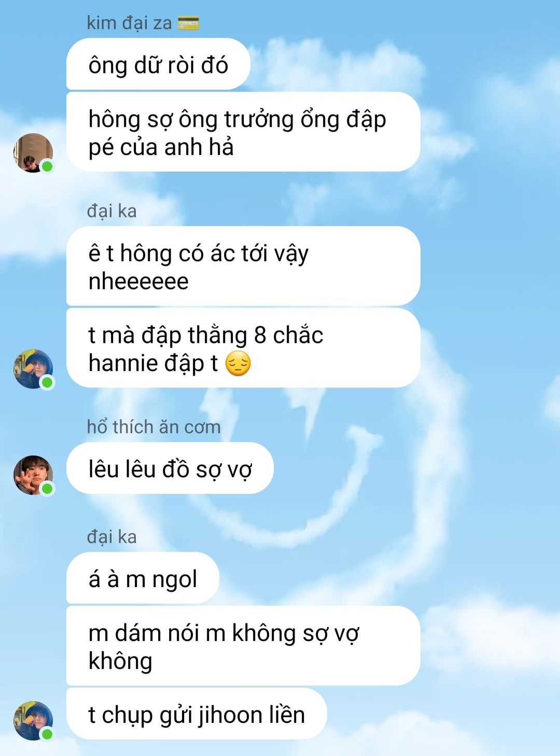Tap the credit card emoji after kim đại za

click(188, 23)
